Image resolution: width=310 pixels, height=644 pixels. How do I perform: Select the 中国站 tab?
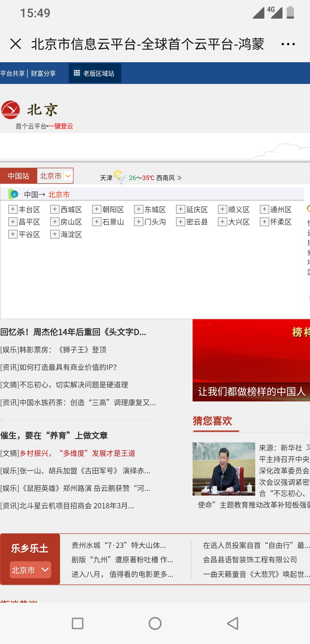click(18, 176)
